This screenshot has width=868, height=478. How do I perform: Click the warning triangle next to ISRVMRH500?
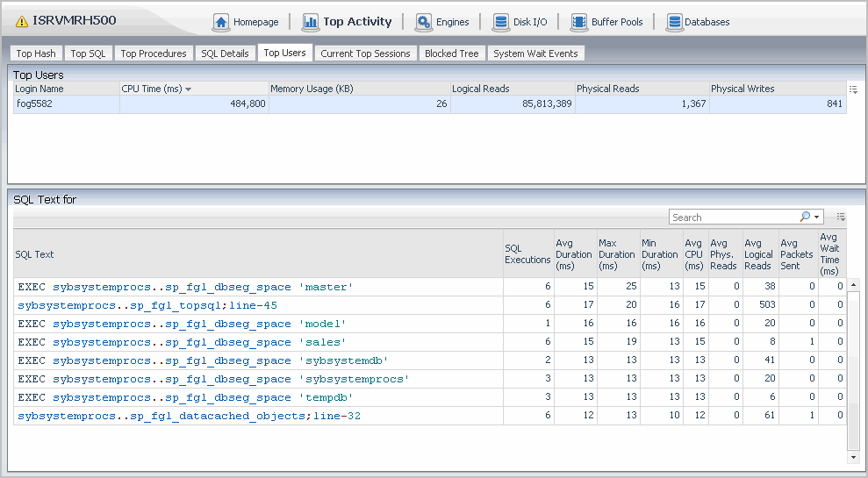point(22,21)
